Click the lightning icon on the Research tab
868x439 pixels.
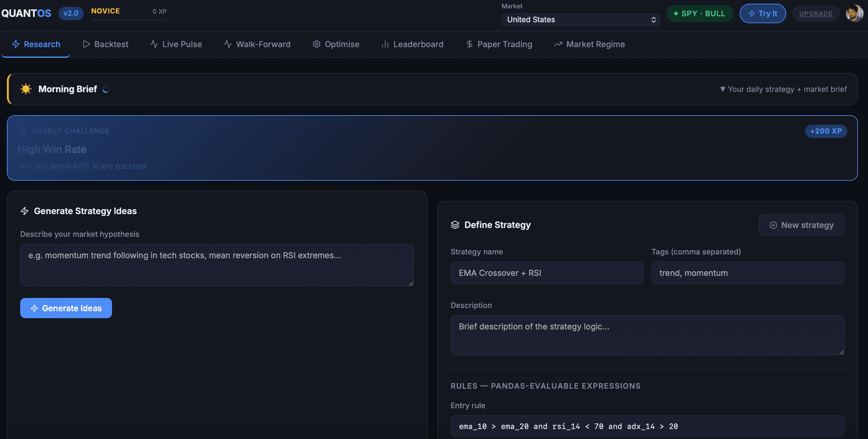click(x=16, y=44)
